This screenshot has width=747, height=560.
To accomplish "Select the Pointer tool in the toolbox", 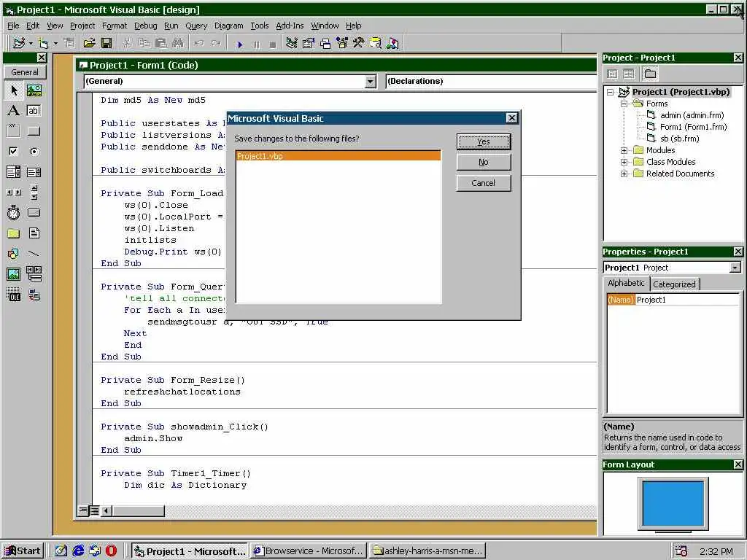I will click(14, 90).
